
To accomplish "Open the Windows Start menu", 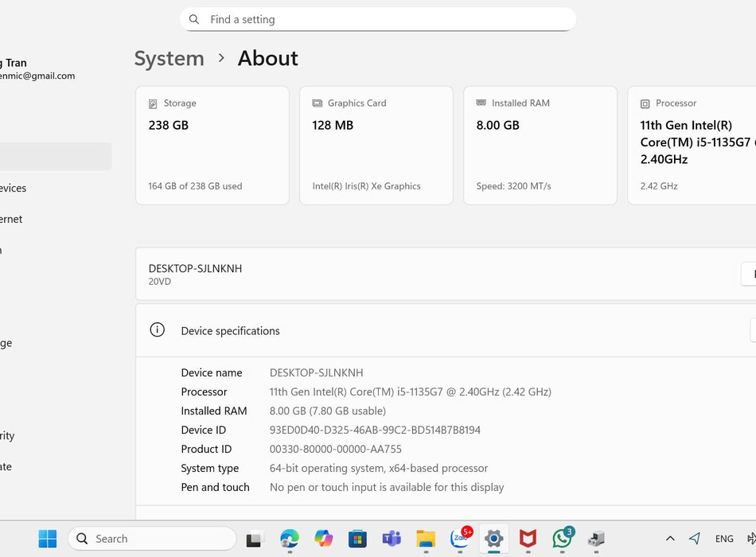I will tap(48, 539).
